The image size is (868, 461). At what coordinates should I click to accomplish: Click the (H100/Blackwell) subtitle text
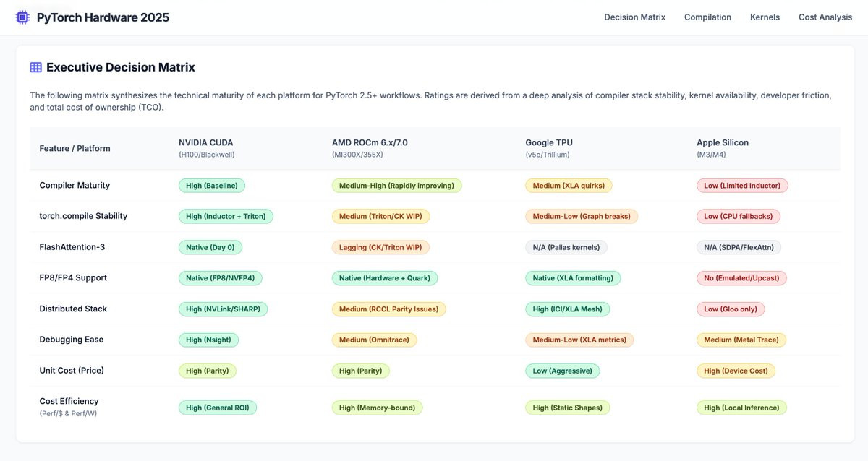point(207,155)
